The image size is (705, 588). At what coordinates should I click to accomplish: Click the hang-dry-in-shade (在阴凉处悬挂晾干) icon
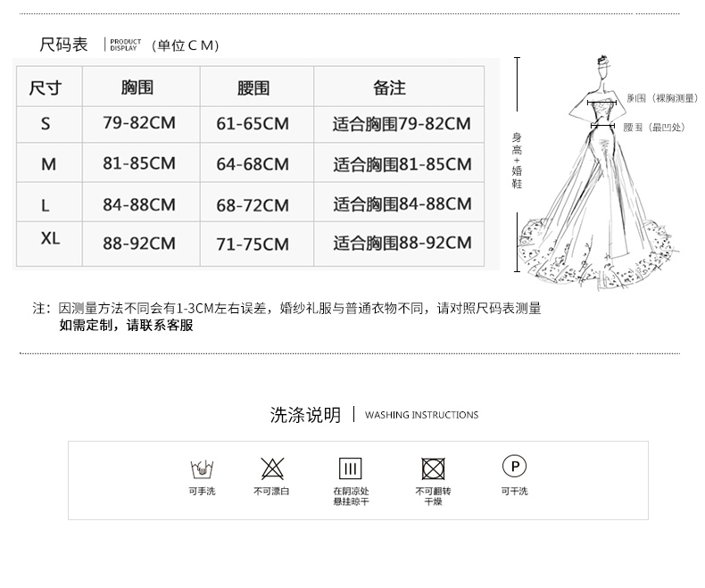pyautogui.click(x=350, y=468)
